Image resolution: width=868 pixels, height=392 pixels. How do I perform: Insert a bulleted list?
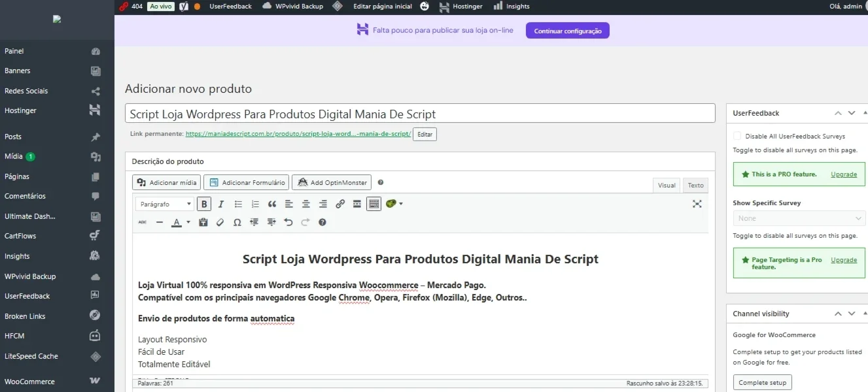(x=238, y=204)
